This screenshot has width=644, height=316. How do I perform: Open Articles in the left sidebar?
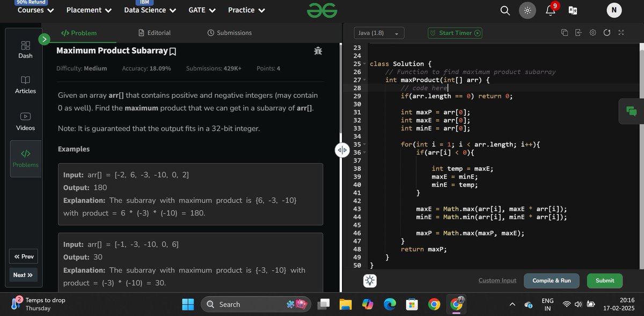25,84
